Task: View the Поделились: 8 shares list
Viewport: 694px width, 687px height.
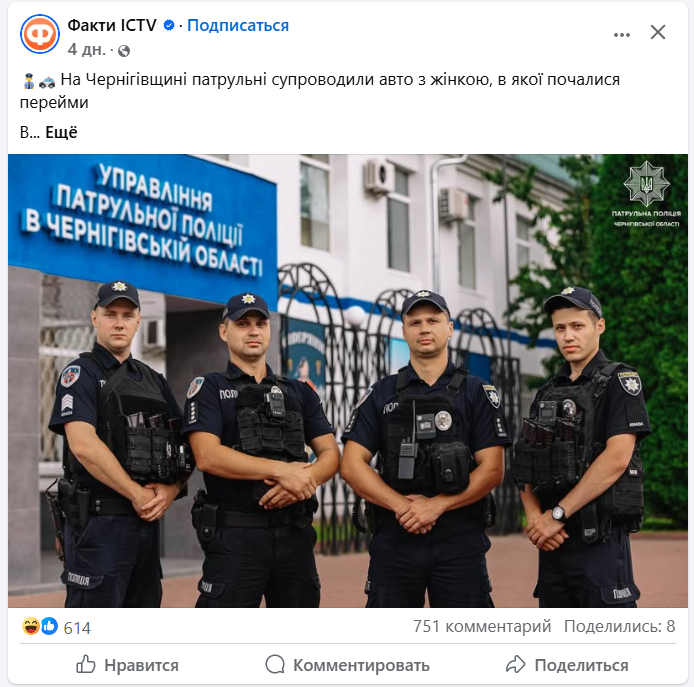Action: tap(620, 626)
